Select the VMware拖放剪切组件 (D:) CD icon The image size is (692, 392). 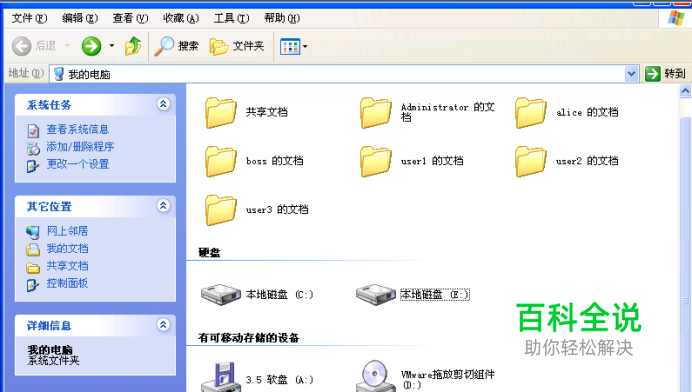coord(376,376)
